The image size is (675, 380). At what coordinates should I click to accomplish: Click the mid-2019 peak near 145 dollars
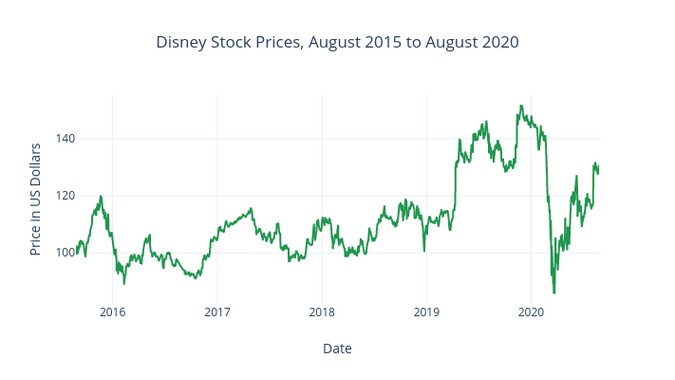(x=486, y=122)
